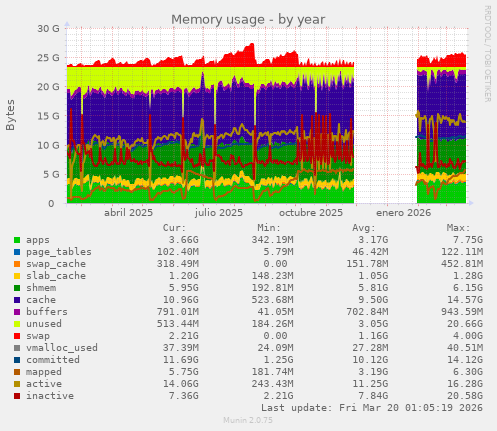Click the 'enero 2026' x-axis label
This screenshot has width=497, height=431.
403,213
